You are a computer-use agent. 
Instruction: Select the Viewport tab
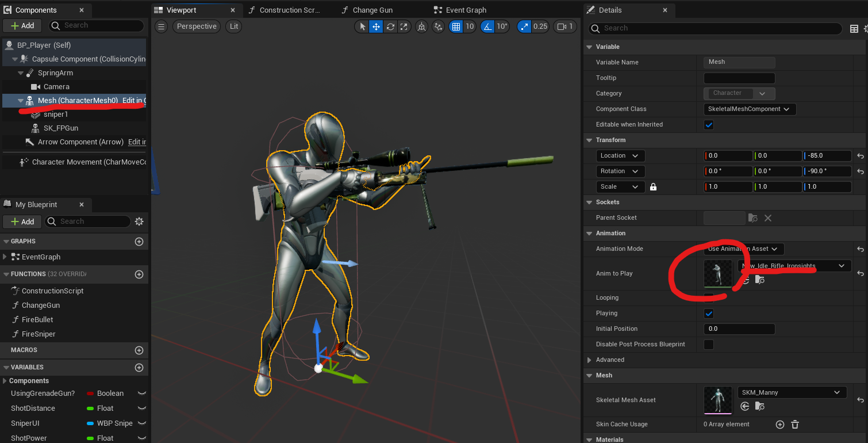pyautogui.click(x=181, y=10)
